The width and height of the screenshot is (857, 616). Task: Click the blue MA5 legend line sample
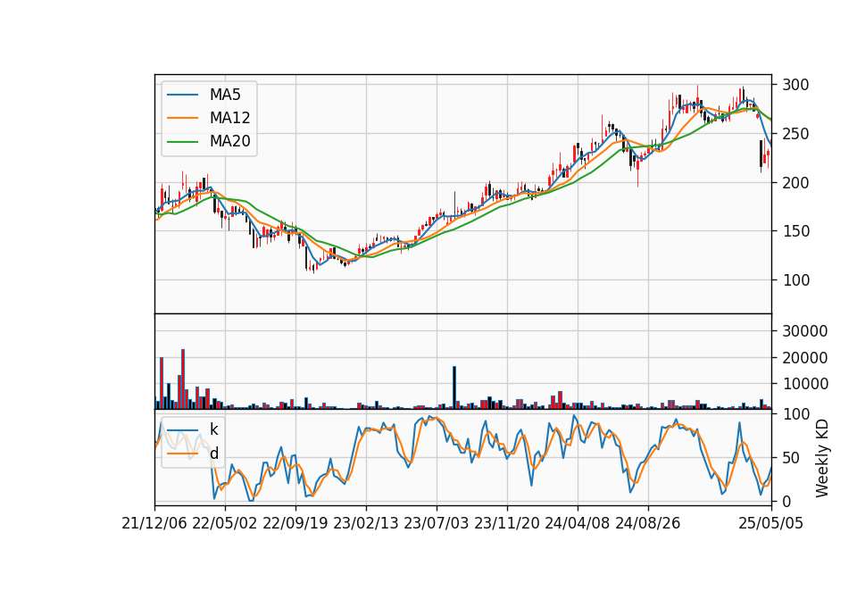click(x=182, y=95)
